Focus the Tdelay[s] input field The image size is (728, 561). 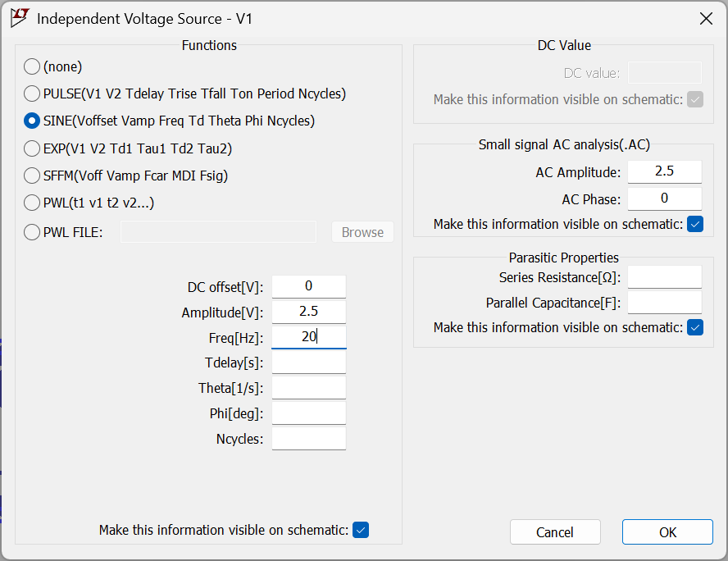pyautogui.click(x=309, y=363)
